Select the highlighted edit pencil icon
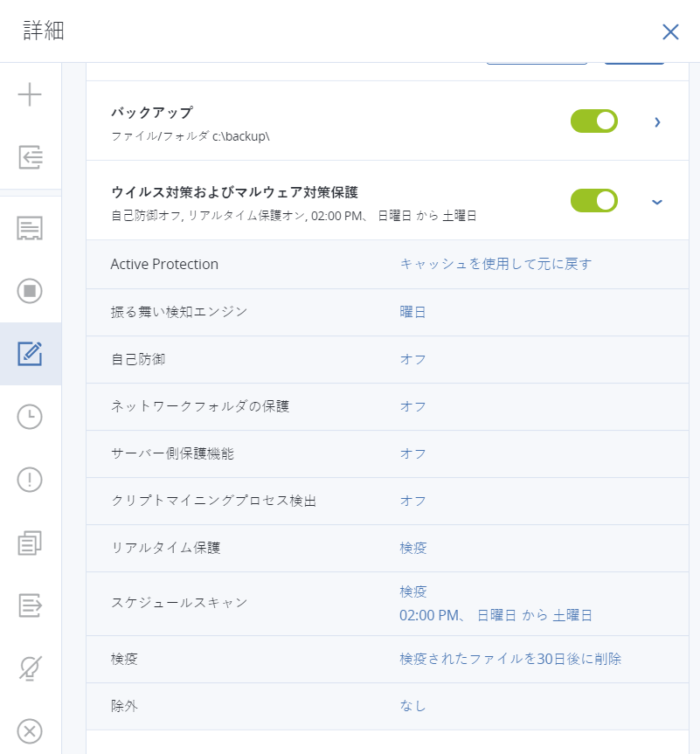Image resolution: width=700 pixels, height=754 pixels. [30, 354]
